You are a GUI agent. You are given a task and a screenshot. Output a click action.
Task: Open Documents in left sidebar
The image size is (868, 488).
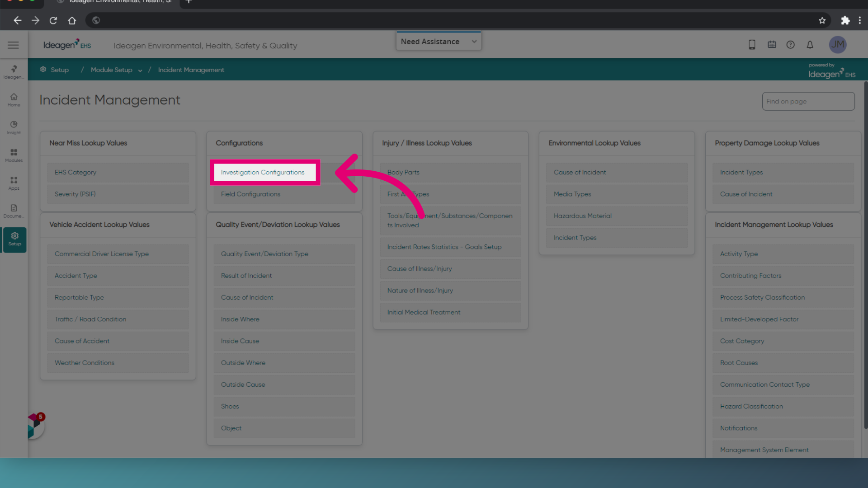point(14,211)
